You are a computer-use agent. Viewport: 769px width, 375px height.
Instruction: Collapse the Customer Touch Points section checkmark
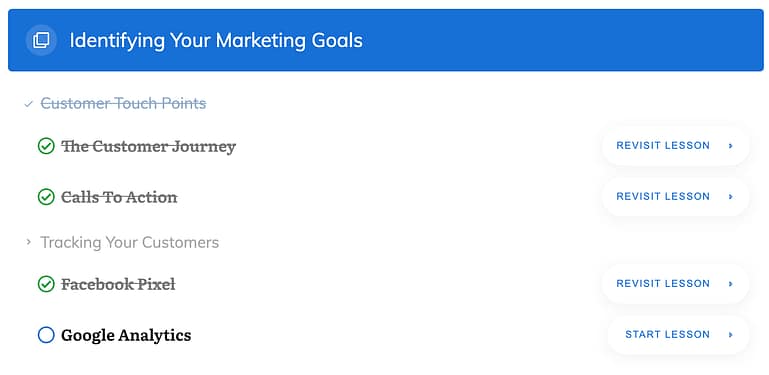click(x=28, y=104)
